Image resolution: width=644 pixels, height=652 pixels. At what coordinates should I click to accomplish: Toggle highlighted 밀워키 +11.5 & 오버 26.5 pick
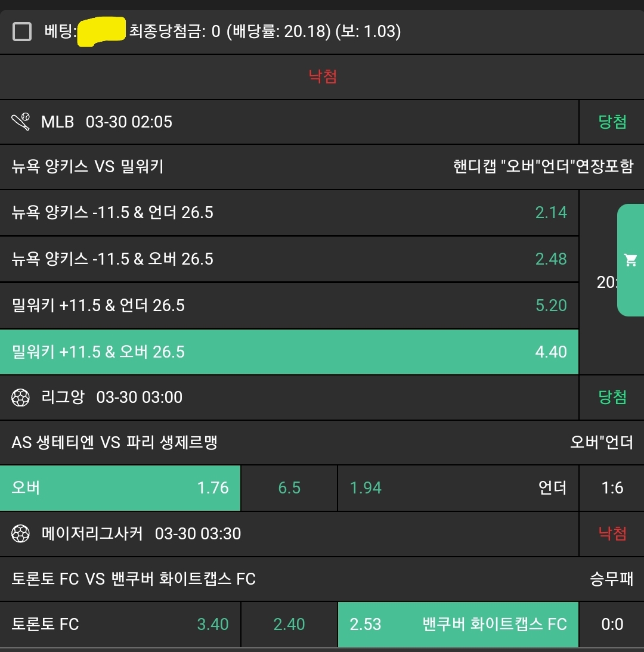[x=289, y=352]
